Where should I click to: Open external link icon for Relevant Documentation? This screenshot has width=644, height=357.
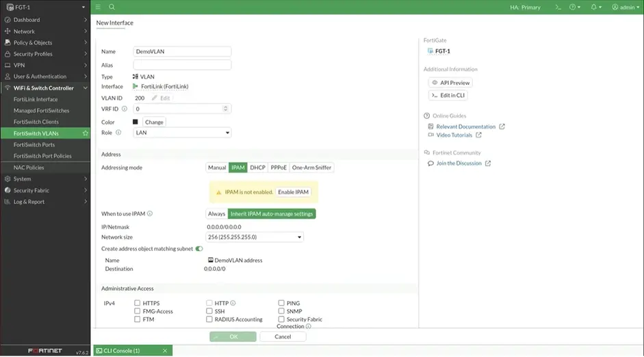[502, 127]
